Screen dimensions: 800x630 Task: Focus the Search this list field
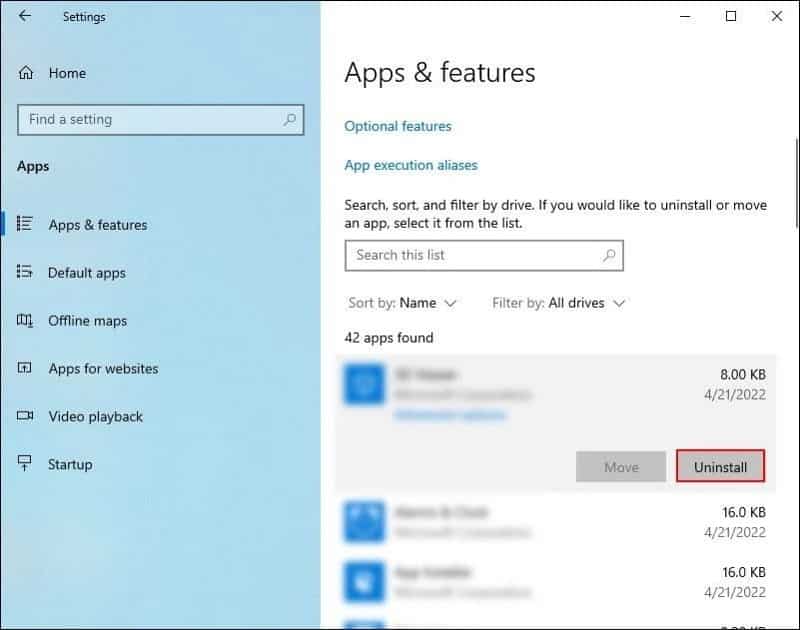click(x=484, y=255)
